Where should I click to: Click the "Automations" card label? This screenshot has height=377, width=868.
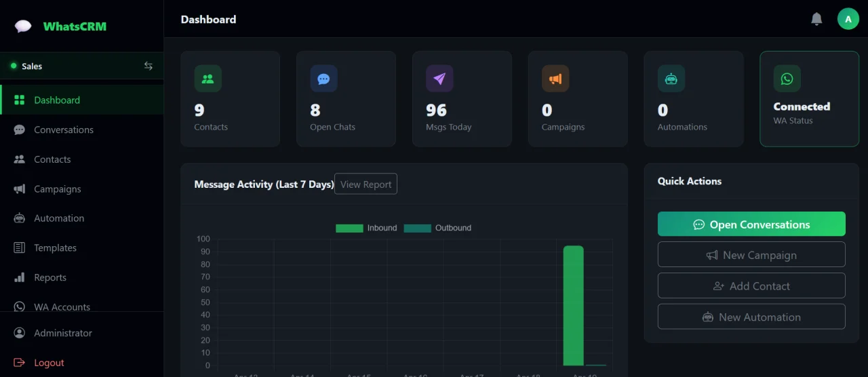click(682, 127)
